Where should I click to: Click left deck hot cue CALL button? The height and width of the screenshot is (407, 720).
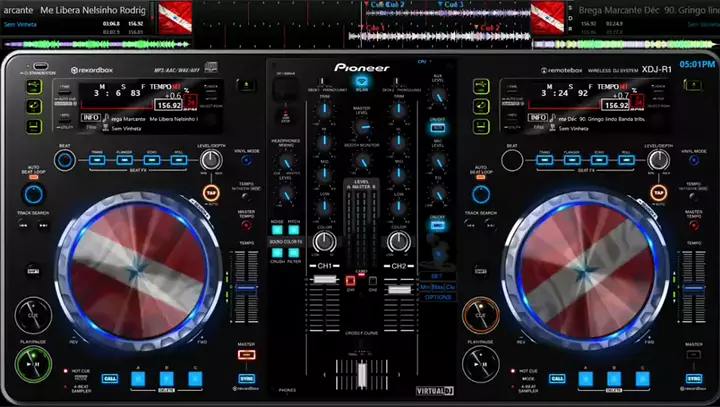pos(110,379)
